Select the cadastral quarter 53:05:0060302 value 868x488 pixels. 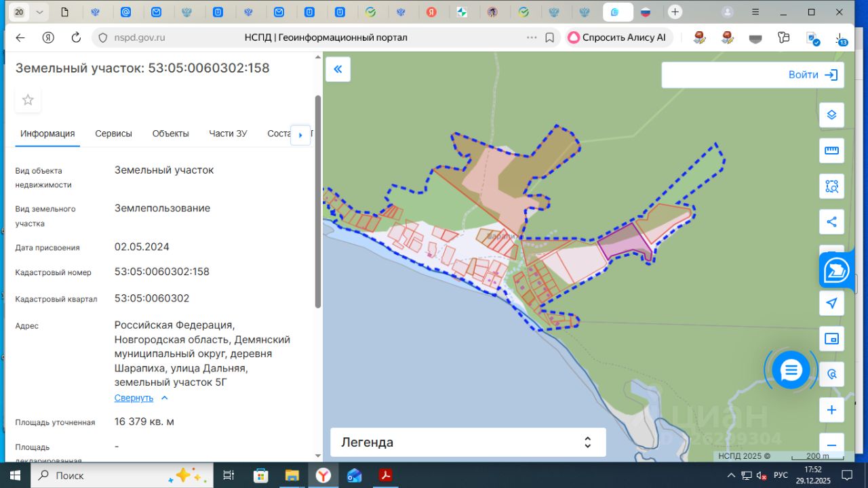tap(152, 298)
